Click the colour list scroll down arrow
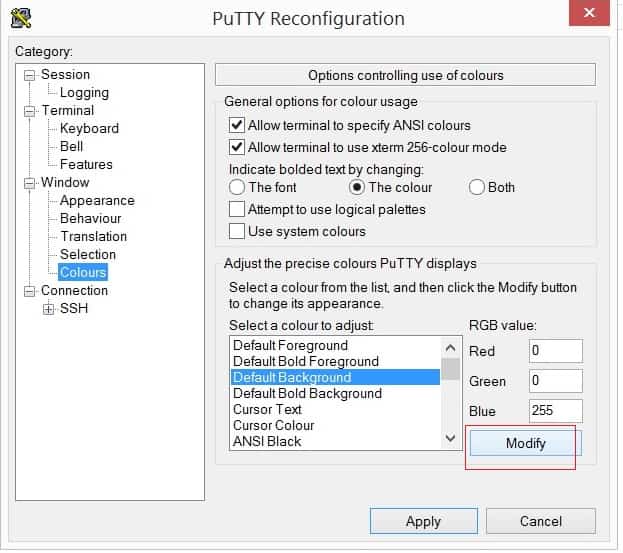Image resolution: width=623 pixels, height=553 pixels. tap(450, 439)
